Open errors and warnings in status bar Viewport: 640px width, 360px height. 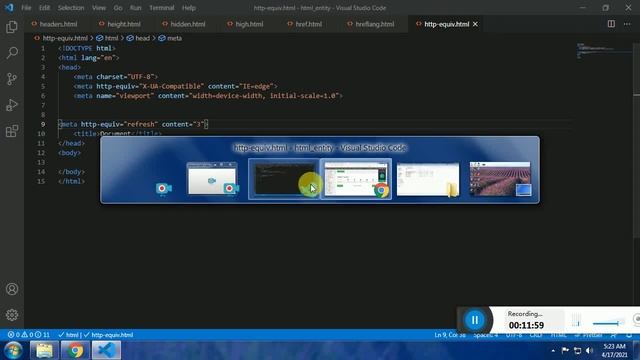pyautogui.click(x=29, y=335)
